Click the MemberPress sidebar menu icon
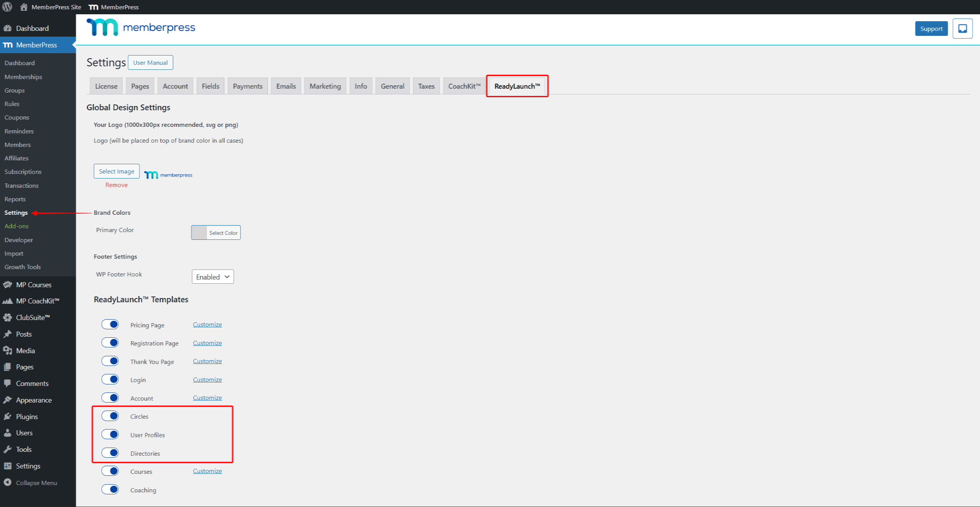Viewport: 980px width, 507px height. [8, 45]
